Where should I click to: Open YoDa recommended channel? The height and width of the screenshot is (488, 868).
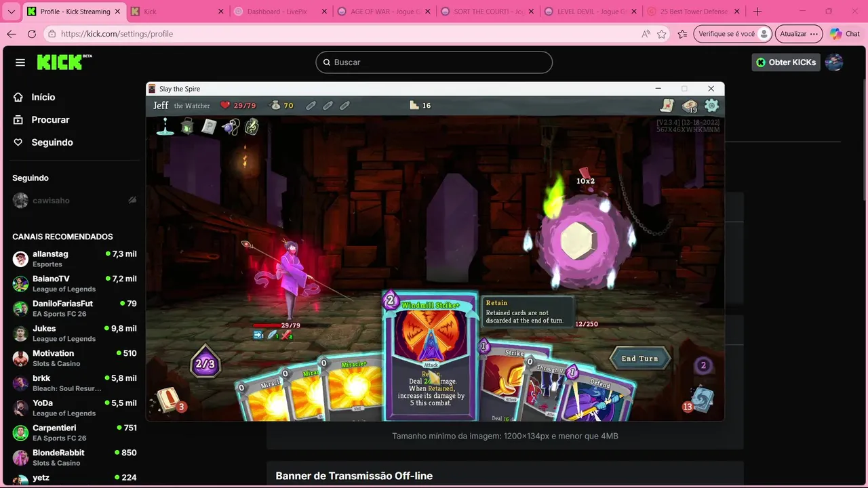[x=74, y=407]
